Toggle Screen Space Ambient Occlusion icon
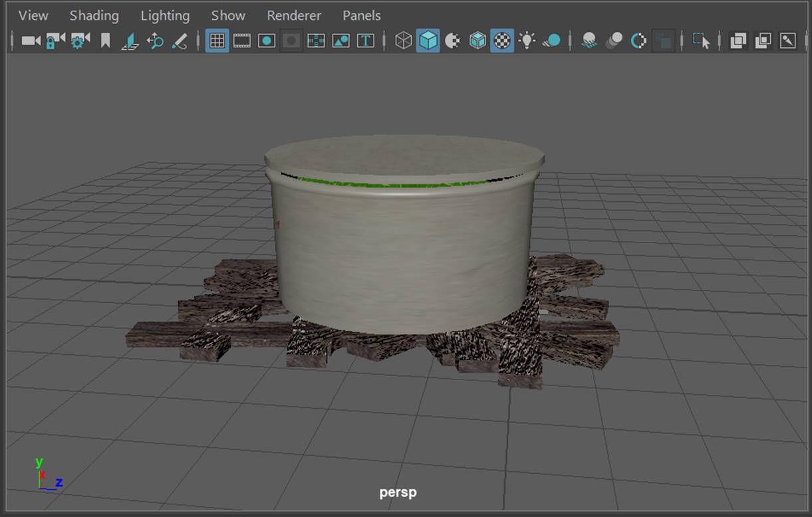 [589, 41]
